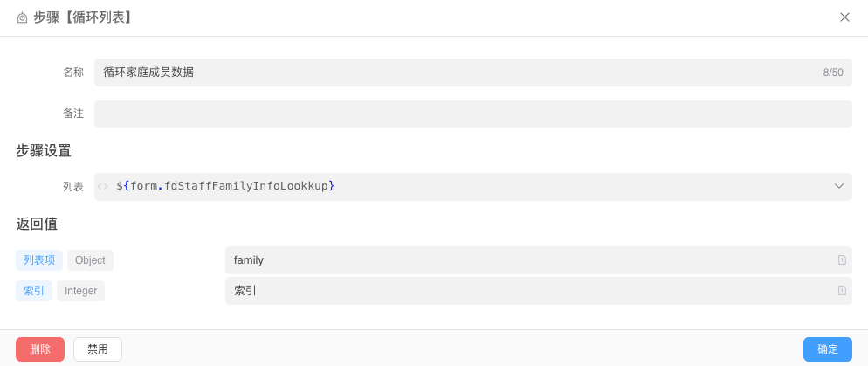868x366 pixels.
Task: Click the step icon in the dialog title
Action: point(22,17)
